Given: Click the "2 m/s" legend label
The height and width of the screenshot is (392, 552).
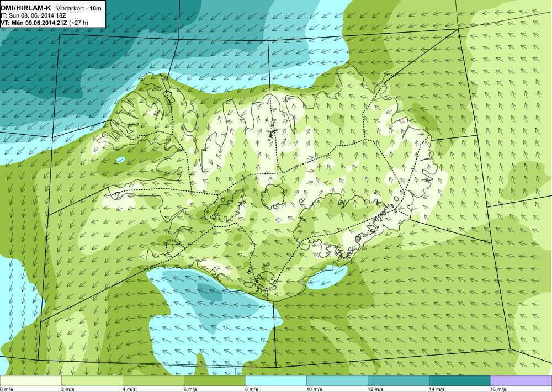Looking at the screenshot, I should [67, 389].
